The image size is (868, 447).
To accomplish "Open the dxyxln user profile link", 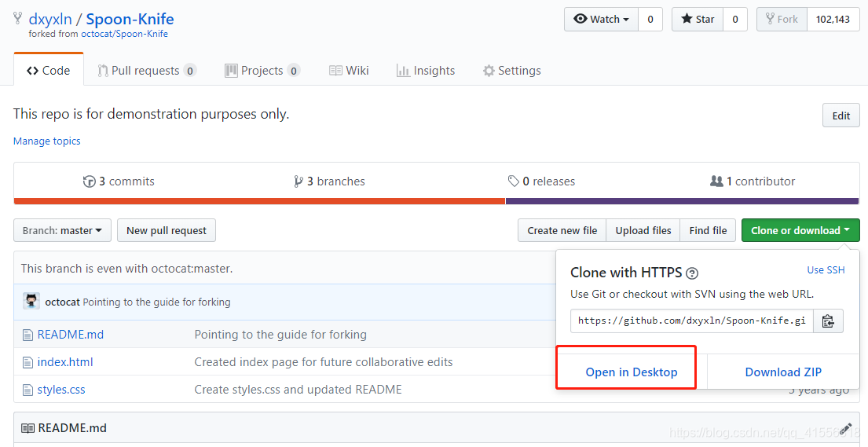I will 50,19.
